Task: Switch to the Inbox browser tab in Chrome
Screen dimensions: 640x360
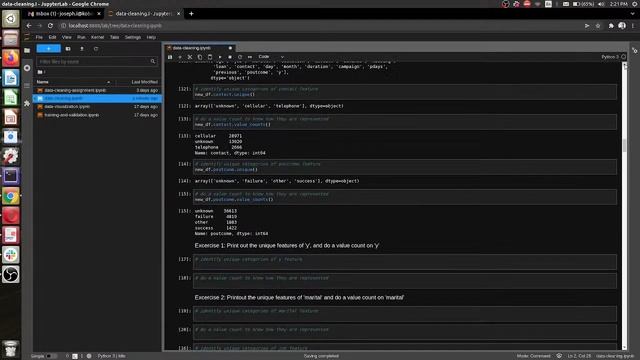Action: tap(64, 13)
